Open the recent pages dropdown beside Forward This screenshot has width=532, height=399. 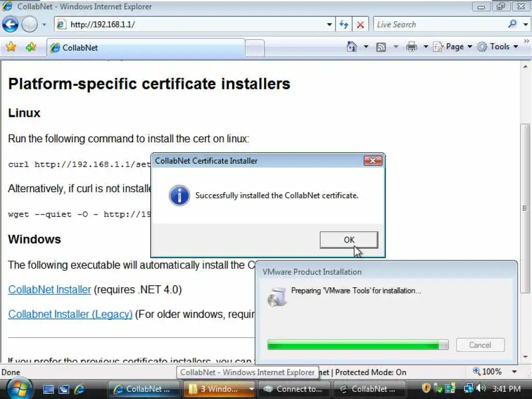tap(44, 24)
